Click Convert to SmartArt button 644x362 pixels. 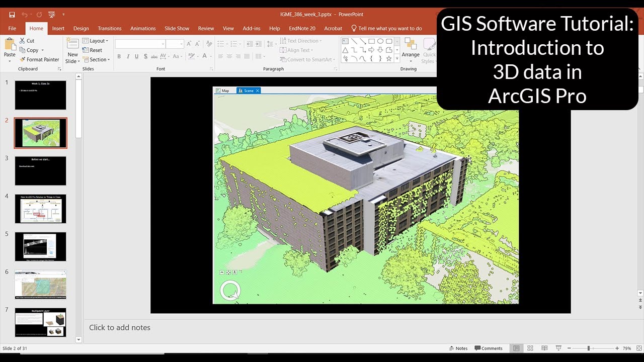308,59
